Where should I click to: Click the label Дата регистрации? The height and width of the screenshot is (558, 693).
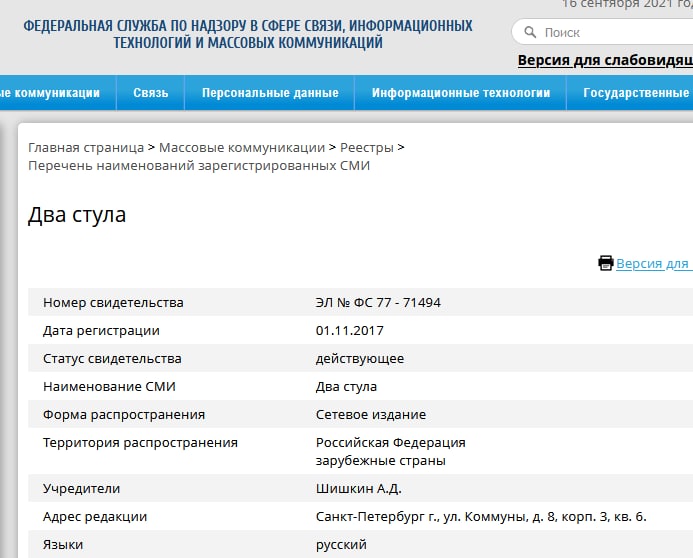click(x=101, y=330)
